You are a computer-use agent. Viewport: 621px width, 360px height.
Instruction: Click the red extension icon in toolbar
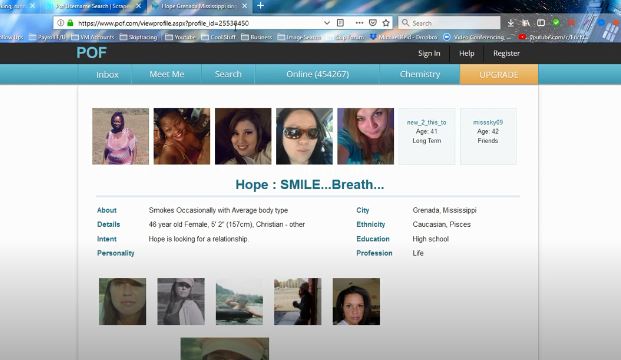pos(571,23)
